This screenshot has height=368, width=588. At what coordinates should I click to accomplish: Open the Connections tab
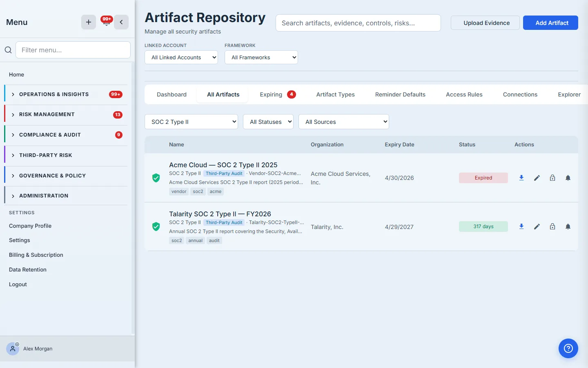coord(520,94)
